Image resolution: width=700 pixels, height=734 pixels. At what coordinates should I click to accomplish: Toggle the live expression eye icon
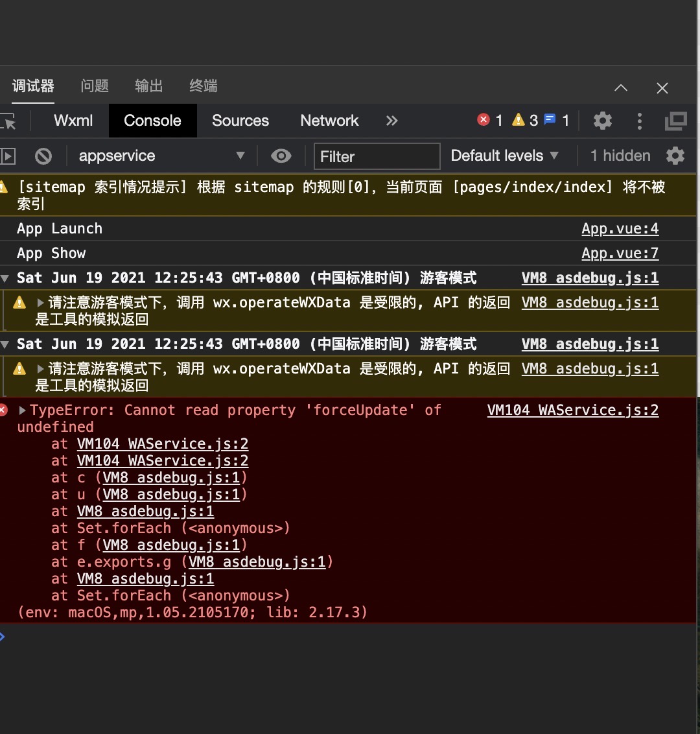281,156
